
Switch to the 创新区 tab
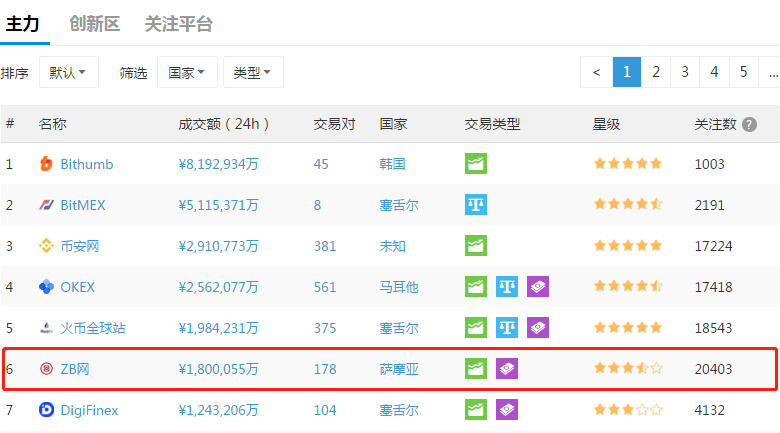(x=95, y=23)
